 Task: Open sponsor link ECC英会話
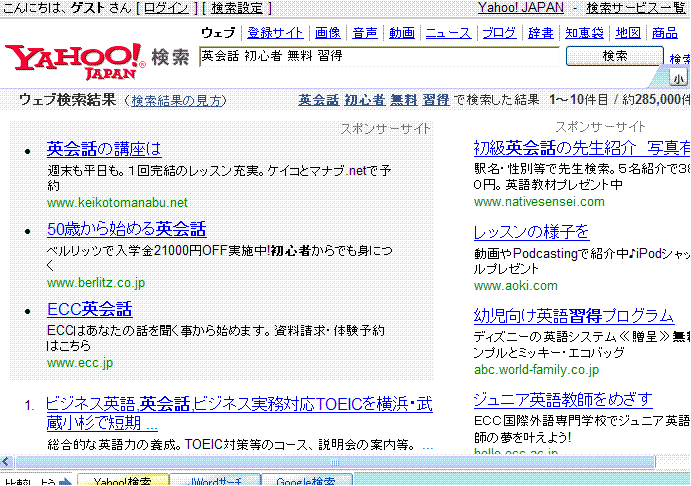click(89, 309)
